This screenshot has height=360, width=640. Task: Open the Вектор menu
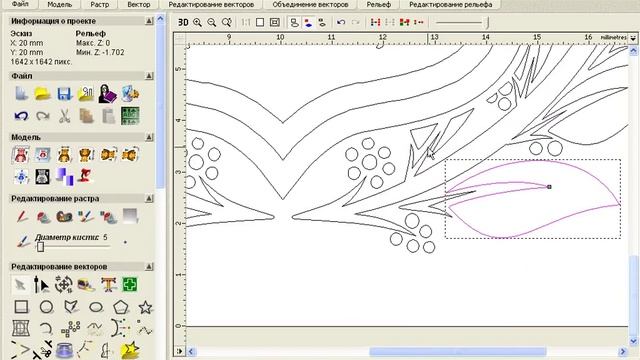coord(139,4)
